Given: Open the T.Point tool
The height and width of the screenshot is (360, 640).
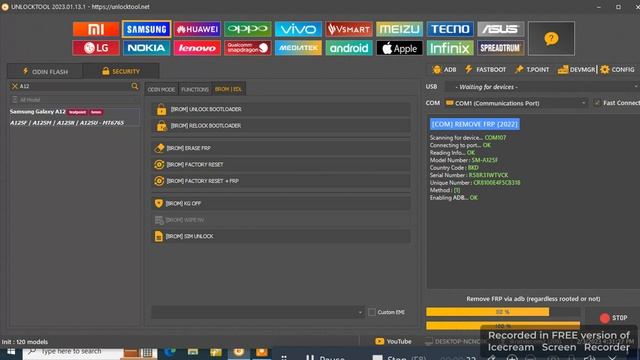Looking at the screenshot, I should pos(532,69).
